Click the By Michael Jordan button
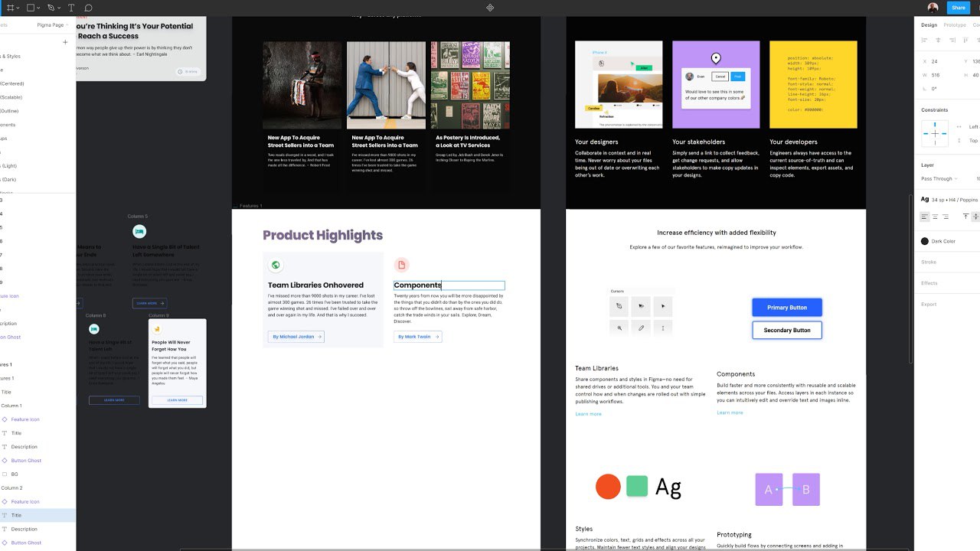The image size is (980, 551). 296,337
